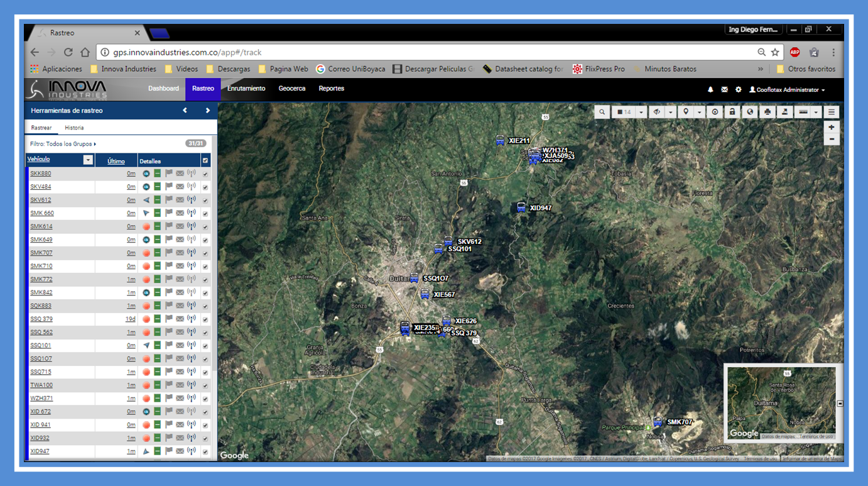
Task: Click the notification bell icon
Action: pyautogui.click(x=710, y=90)
